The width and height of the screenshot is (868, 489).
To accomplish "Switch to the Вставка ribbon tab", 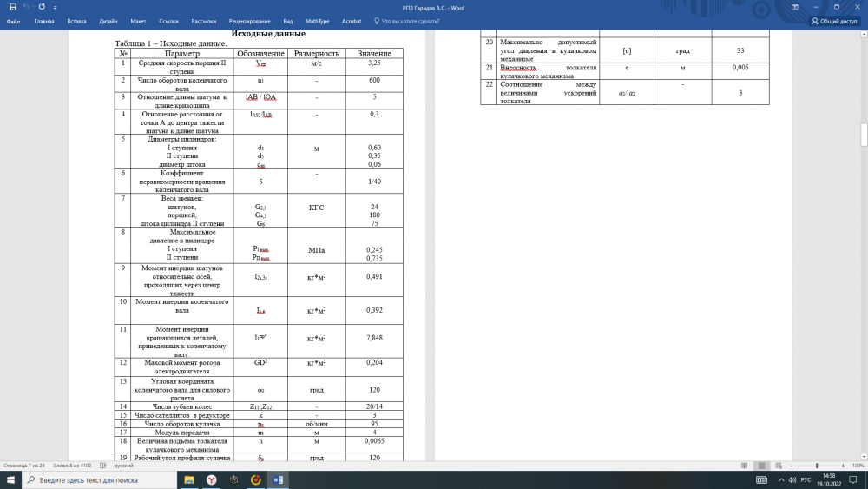I will (76, 21).
